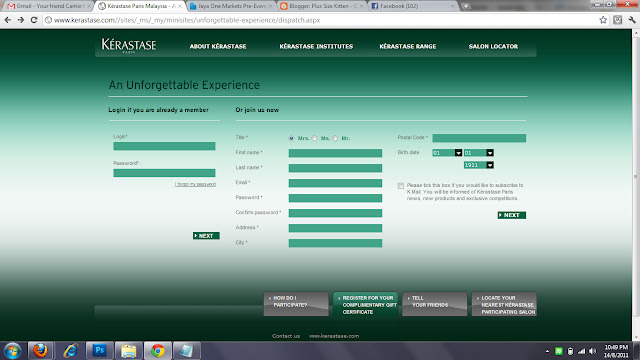The image size is (640, 360).
Task: Open Internet Explorer from the taskbar
Action: (x=70, y=351)
